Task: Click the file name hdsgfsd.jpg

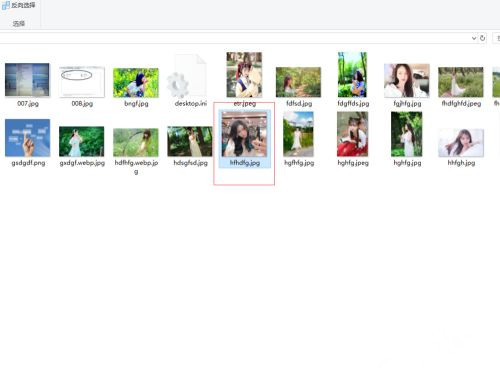Action: point(190,163)
